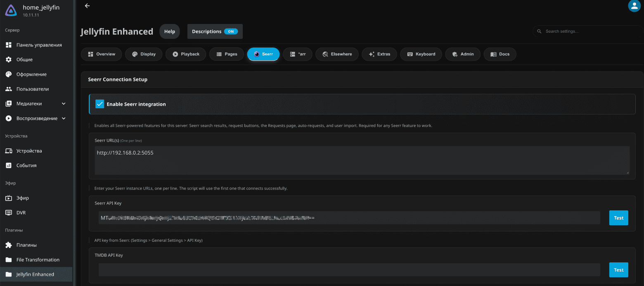
Task: Click the Admin tab shield icon
Action: pos(455,54)
